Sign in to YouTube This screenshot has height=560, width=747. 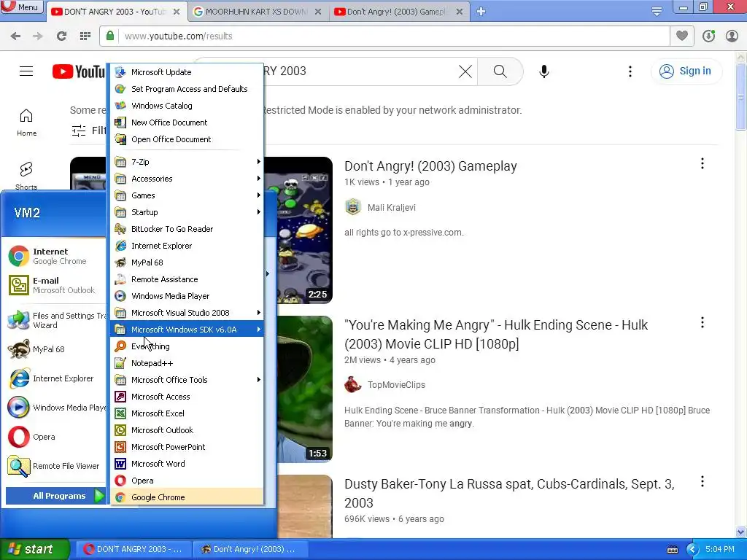[686, 71]
